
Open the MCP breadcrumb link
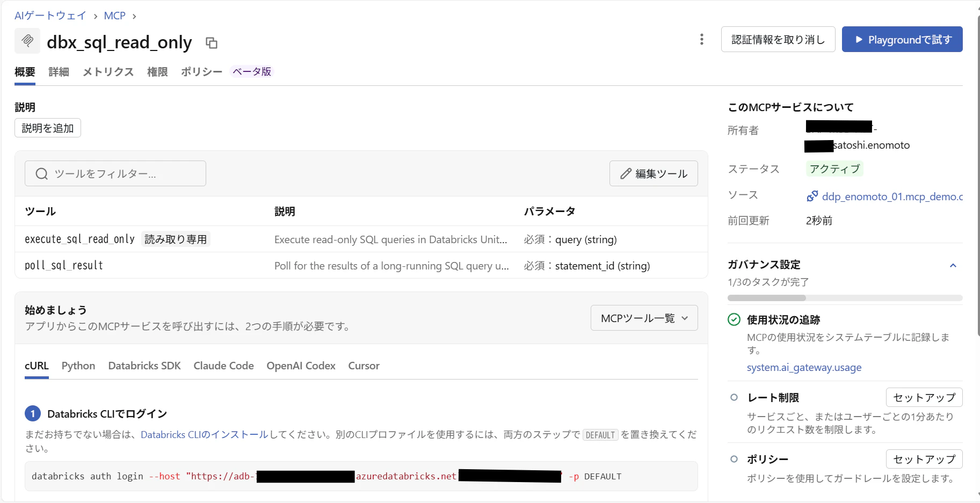pos(114,16)
